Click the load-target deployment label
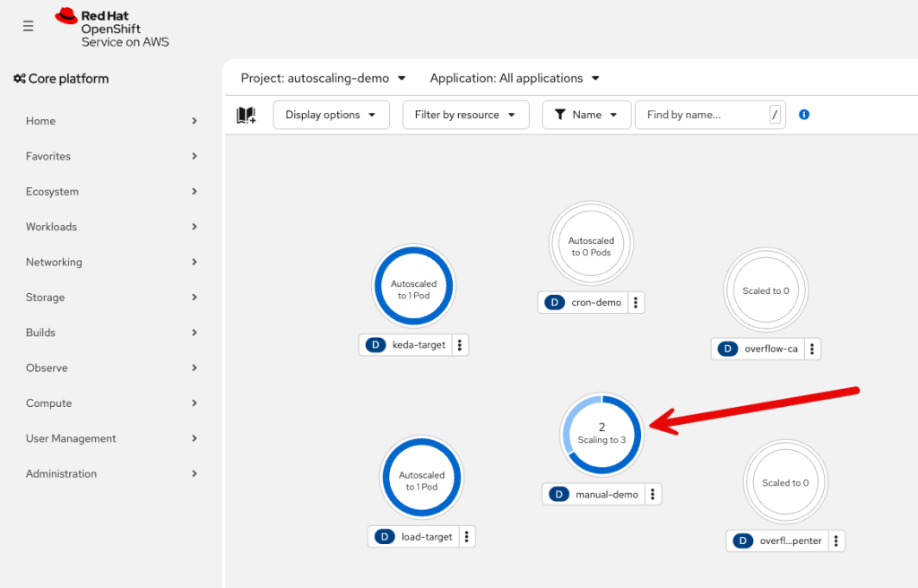This screenshot has width=918, height=588. click(427, 537)
